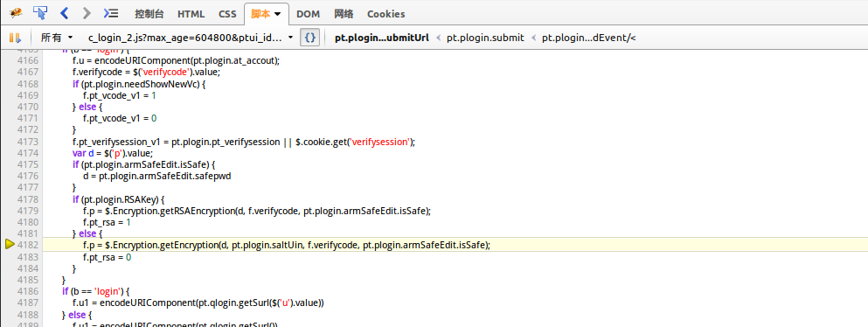Select the pt.plogin...dEvent/< stack frame
This screenshot has height=327, width=868.
pos(589,38)
